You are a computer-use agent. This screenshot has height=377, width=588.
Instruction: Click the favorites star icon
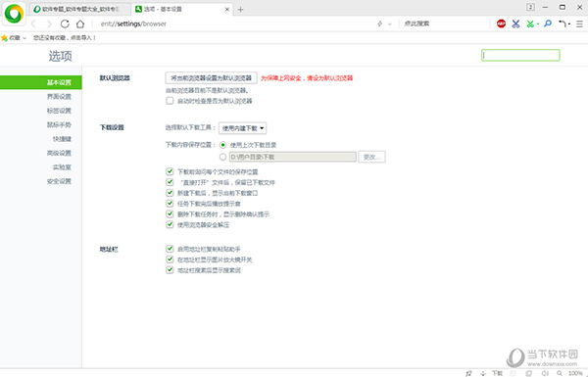pyautogui.click(x=5, y=38)
